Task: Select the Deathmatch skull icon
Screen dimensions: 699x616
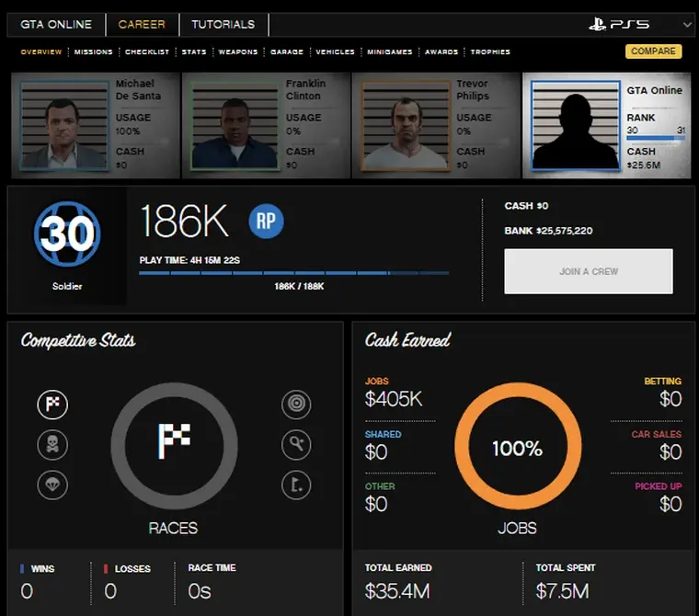Action: [52, 445]
